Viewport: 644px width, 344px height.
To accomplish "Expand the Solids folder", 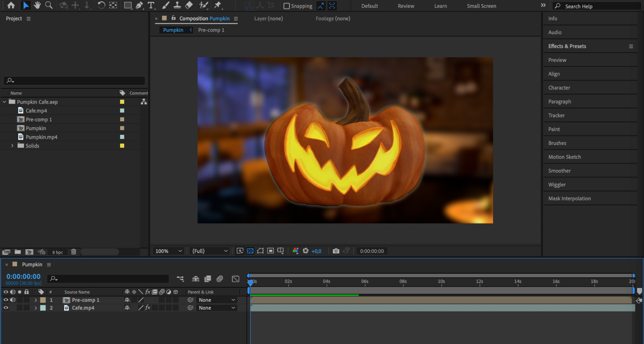I will click(12, 146).
